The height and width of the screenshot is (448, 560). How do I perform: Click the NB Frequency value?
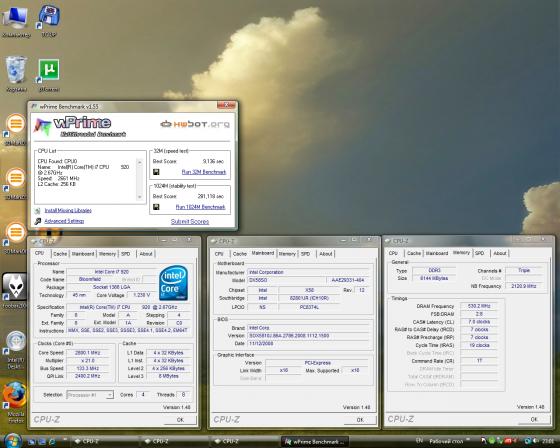pos(524,286)
